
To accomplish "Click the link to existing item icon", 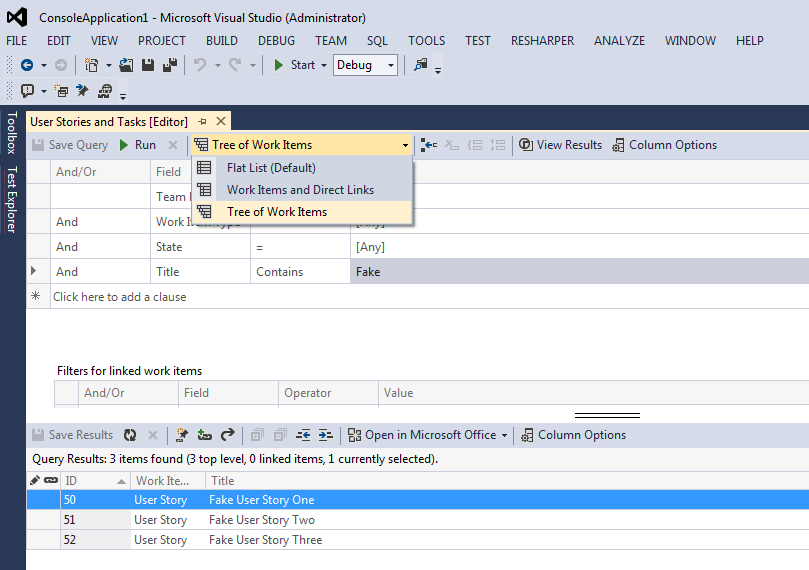I will 204,435.
